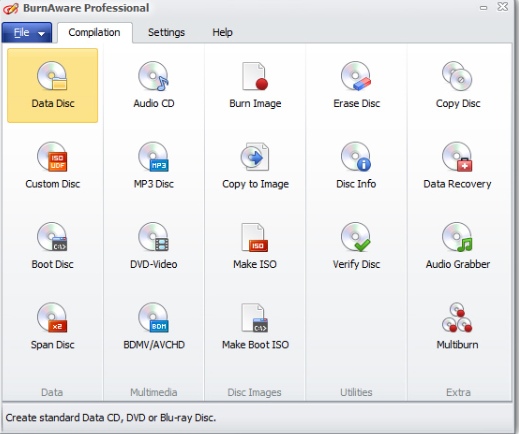Open the File dropdown menu
Screen dimensions: 519x434
(x=27, y=33)
